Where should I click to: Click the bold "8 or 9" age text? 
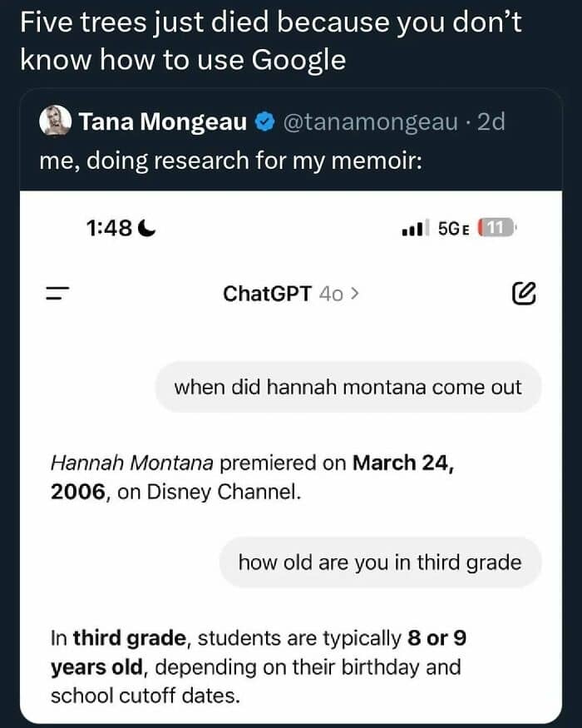(436, 639)
